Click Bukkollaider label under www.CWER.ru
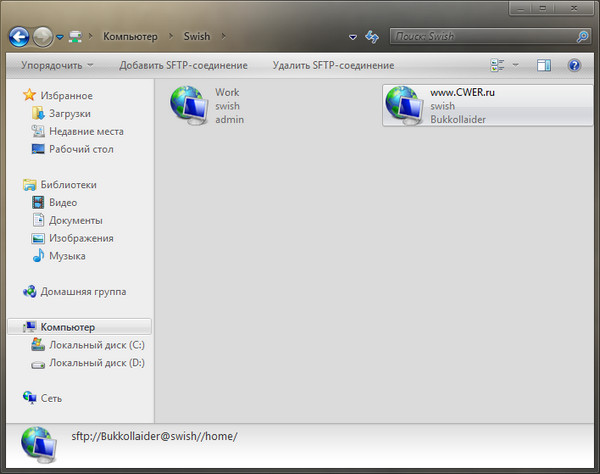 458,120
